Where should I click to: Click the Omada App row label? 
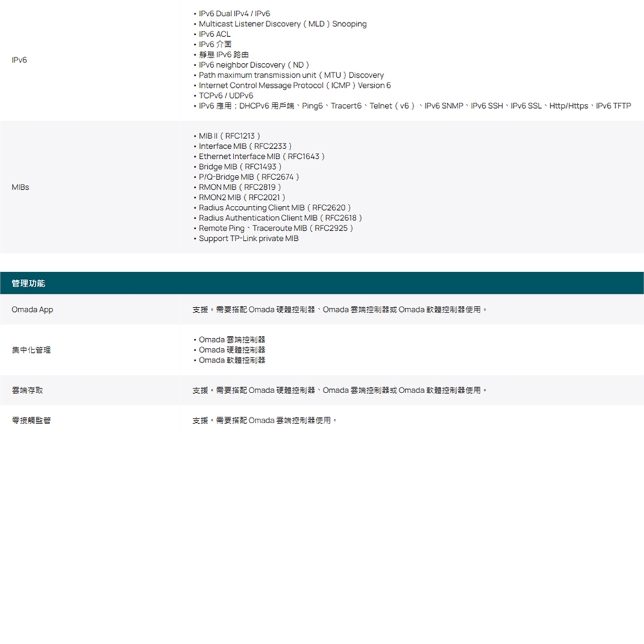[x=32, y=310]
